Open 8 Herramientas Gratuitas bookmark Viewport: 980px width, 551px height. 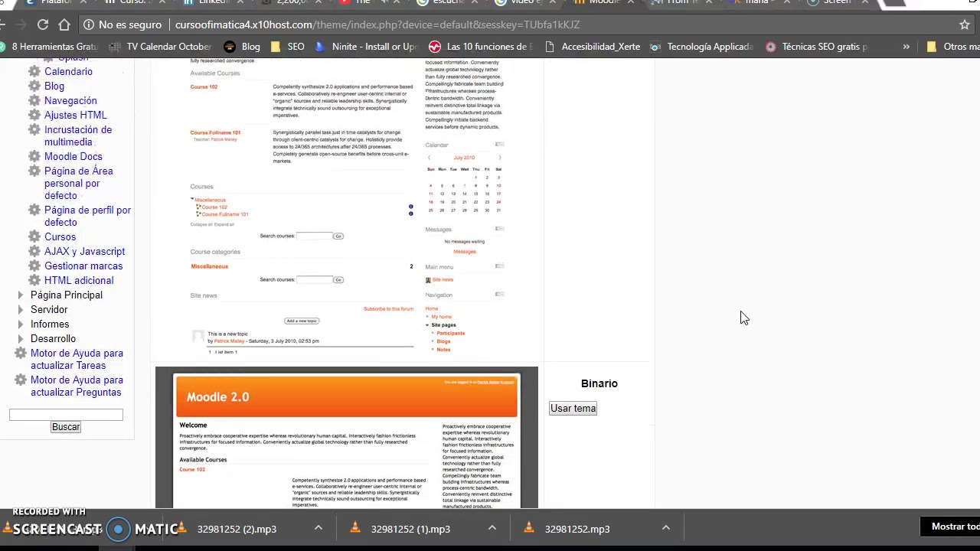tap(51, 47)
